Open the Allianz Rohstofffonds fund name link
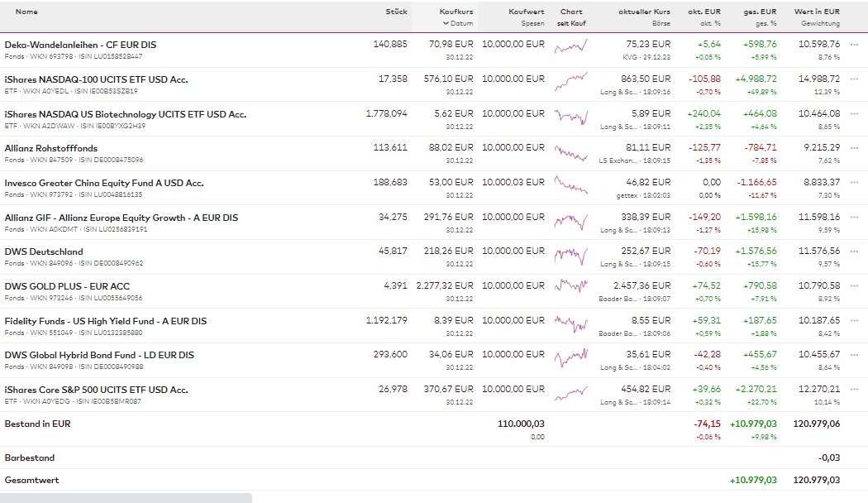This screenshot has height=503, width=868. pos(50,148)
